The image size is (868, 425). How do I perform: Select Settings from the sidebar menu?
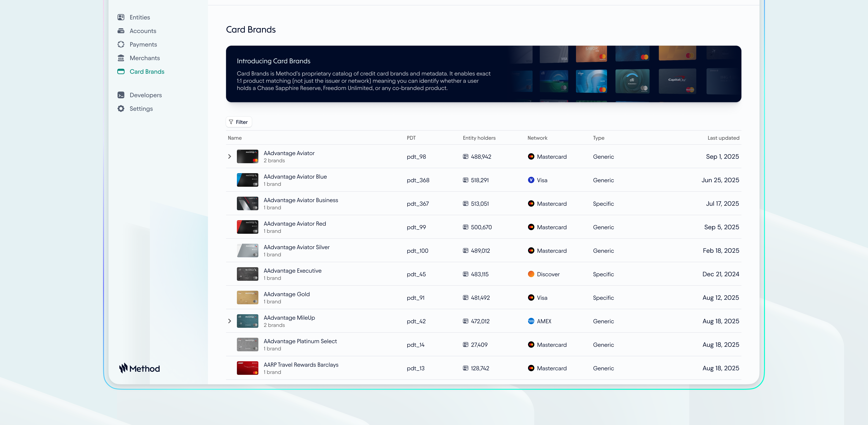[141, 109]
